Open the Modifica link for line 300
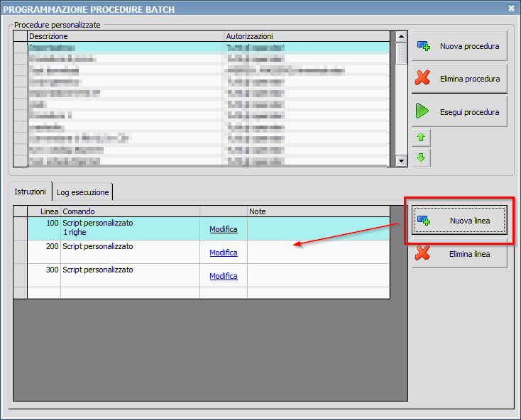The height and width of the screenshot is (420, 521). 224,276
